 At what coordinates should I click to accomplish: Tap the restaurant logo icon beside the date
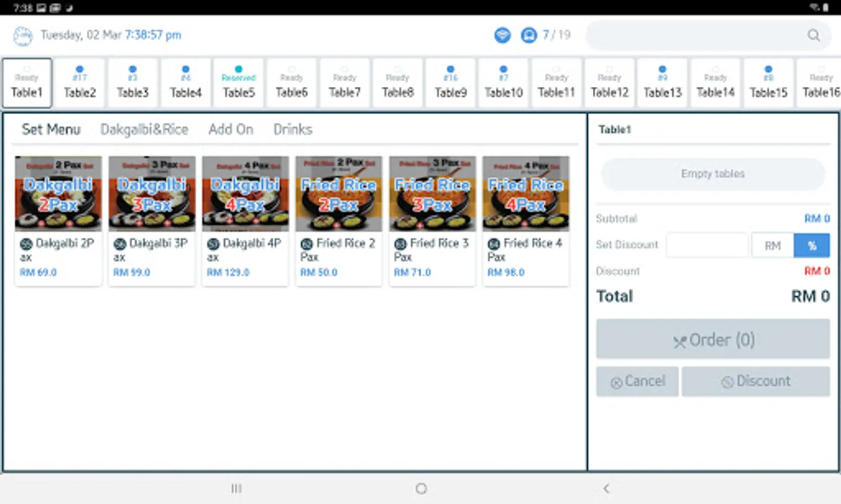(22, 35)
